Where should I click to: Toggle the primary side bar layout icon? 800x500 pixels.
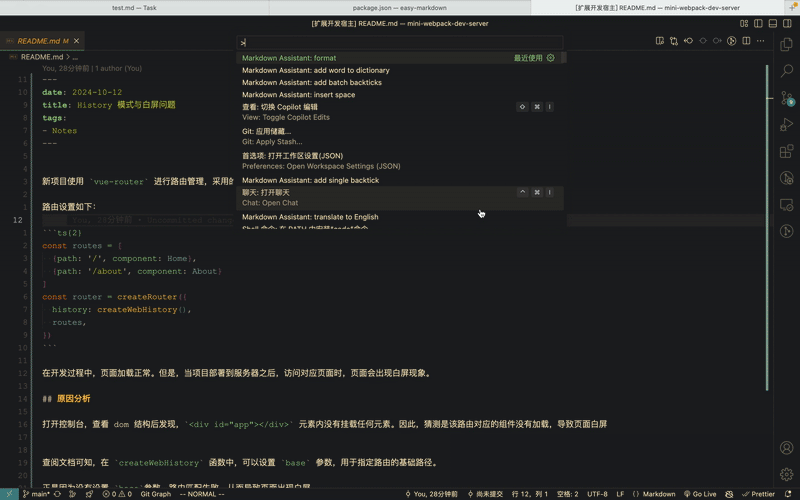[758, 23]
